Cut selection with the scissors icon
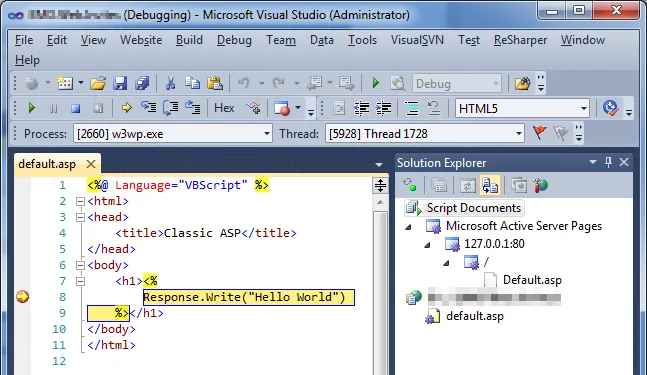Viewport: 647px width, 375px height. [x=170, y=83]
